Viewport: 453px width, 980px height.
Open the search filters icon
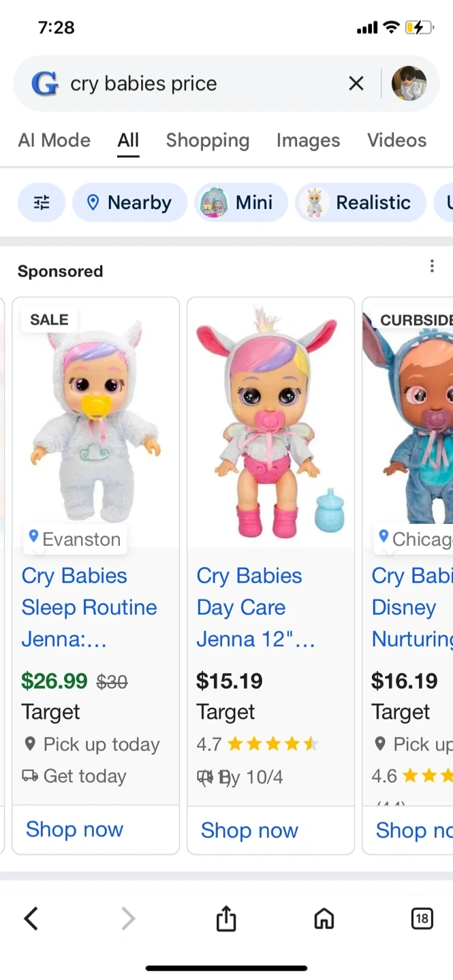click(42, 203)
